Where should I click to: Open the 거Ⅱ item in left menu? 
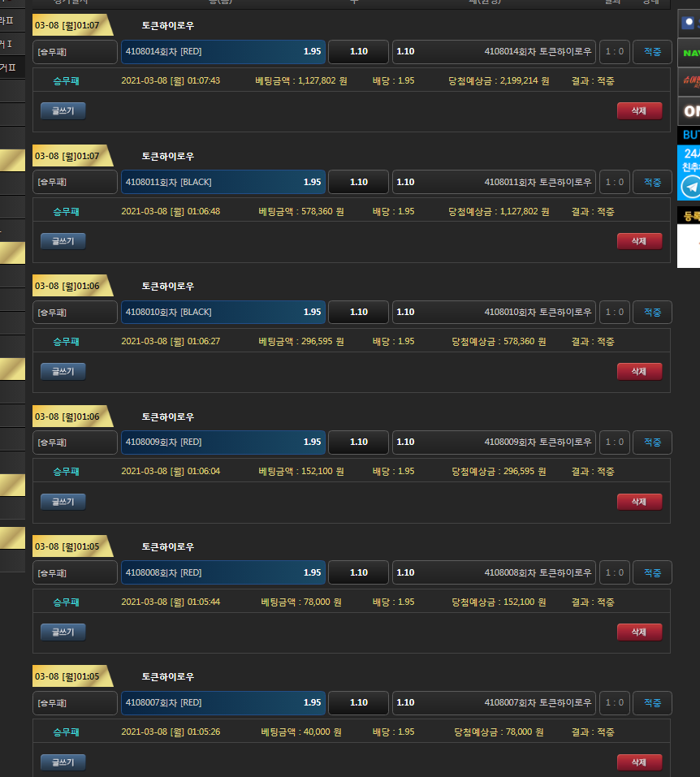[10, 68]
